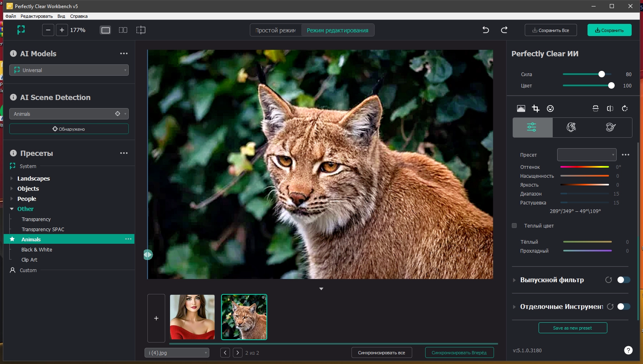Click the Сила slider handle
Screen dimensions: 643x364
(602, 74)
